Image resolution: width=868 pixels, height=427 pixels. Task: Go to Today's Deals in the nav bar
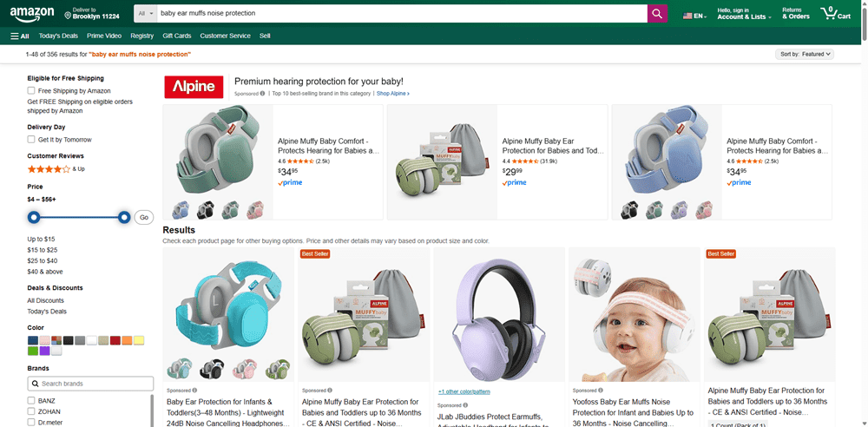point(58,36)
